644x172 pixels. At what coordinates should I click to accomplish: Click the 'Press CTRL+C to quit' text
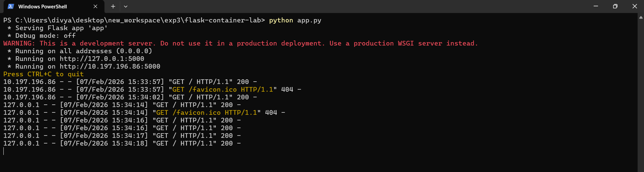pos(43,74)
